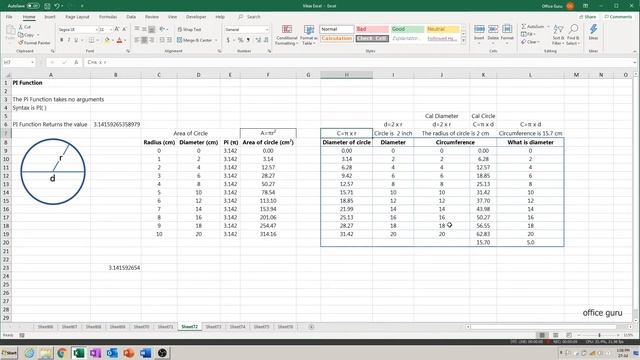Apply the red Font Color
Screen dimensions: 640x360
click(119, 40)
